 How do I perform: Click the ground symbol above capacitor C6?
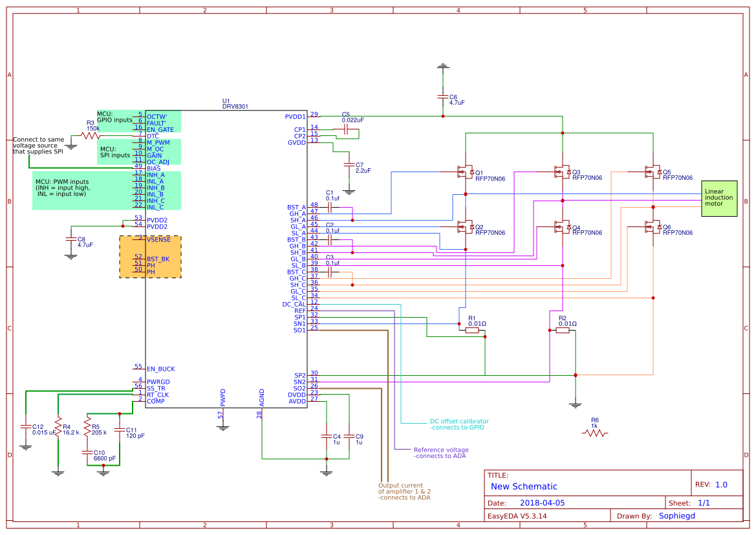tap(443, 65)
